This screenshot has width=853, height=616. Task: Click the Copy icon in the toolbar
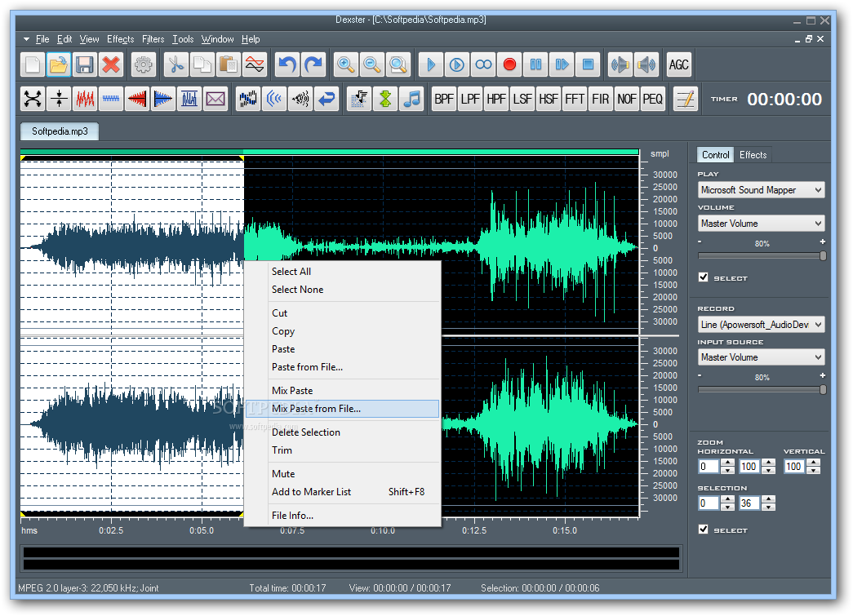click(202, 64)
